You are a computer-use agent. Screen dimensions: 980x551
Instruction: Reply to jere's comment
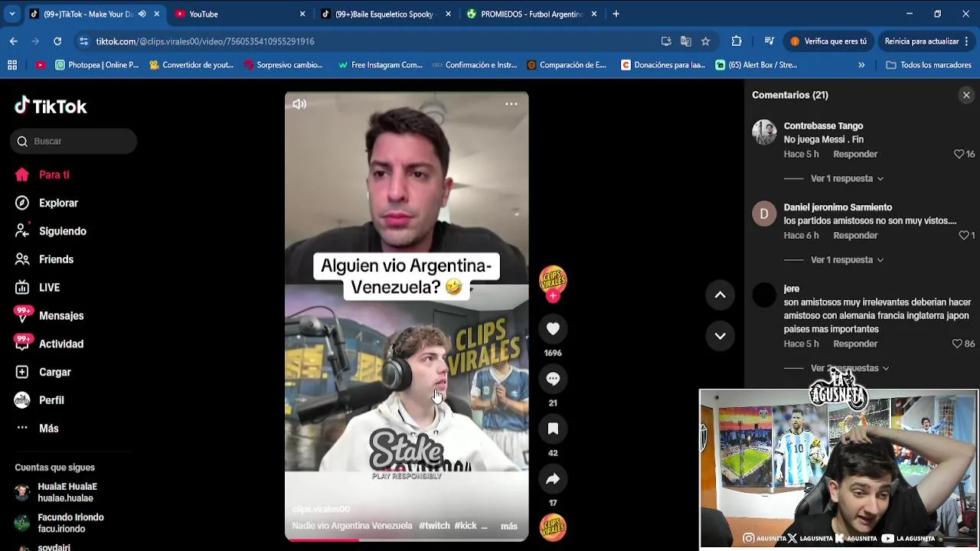tap(855, 344)
